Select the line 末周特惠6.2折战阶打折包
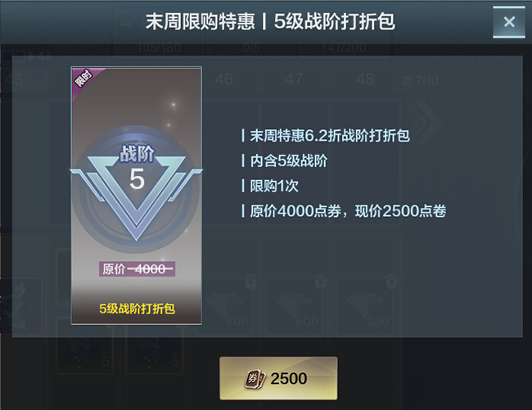 pyautogui.click(x=330, y=136)
